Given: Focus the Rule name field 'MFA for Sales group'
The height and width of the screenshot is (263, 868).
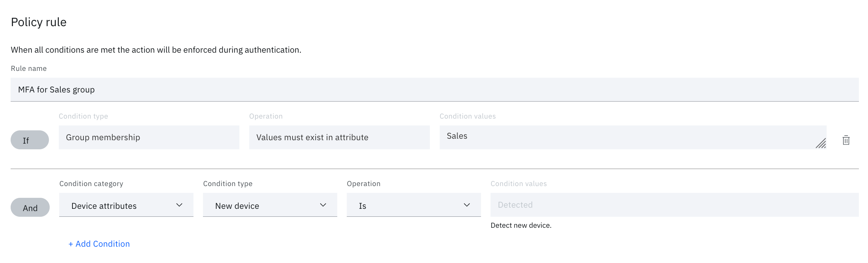Looking at the screenshot, I should point(434,89).
